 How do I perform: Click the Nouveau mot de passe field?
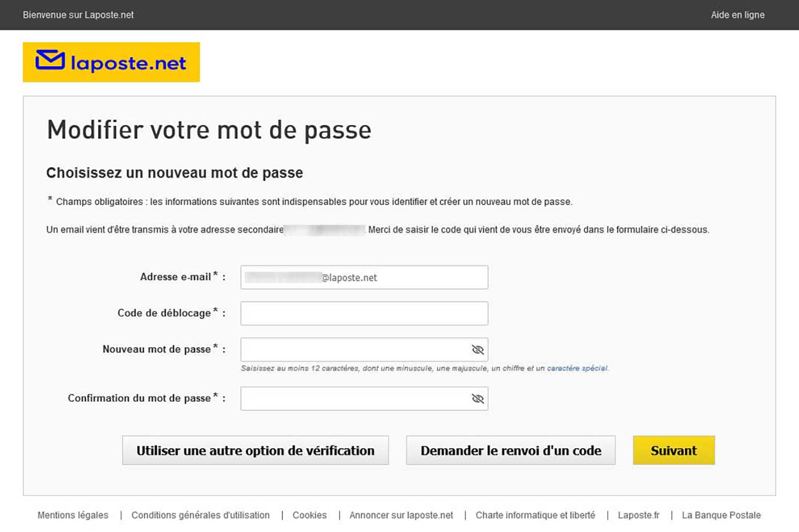364,349
